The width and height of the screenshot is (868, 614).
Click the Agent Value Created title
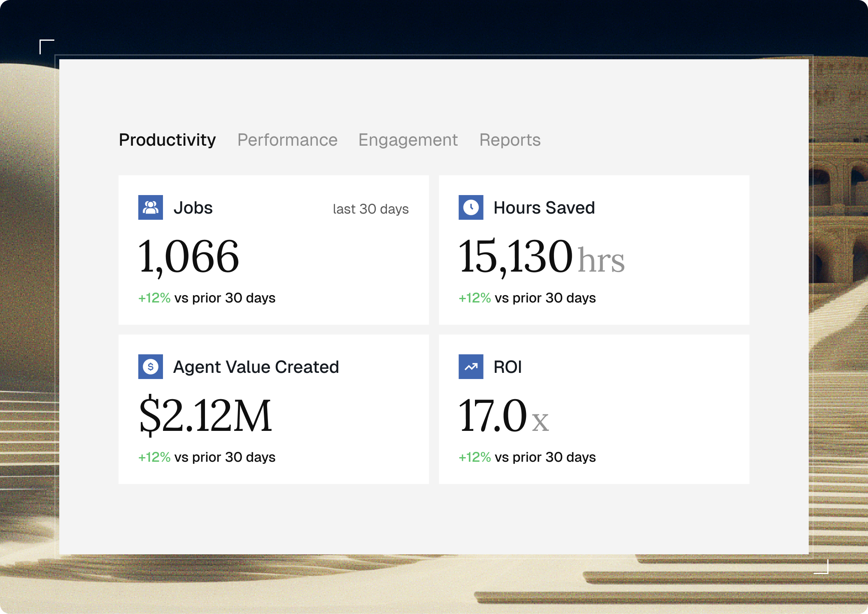256,367
